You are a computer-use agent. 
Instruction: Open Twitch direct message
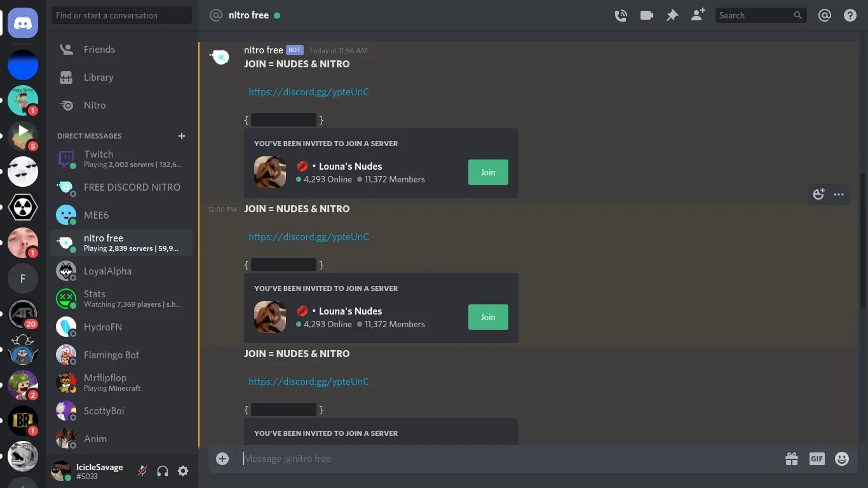point(122,159)
